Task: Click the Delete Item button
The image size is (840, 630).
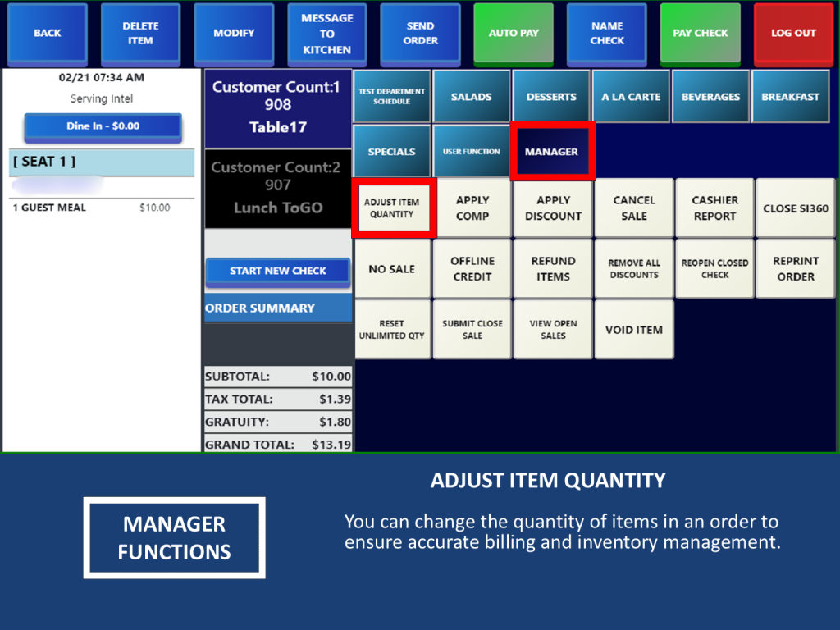Action: click(x=140, y=33)
